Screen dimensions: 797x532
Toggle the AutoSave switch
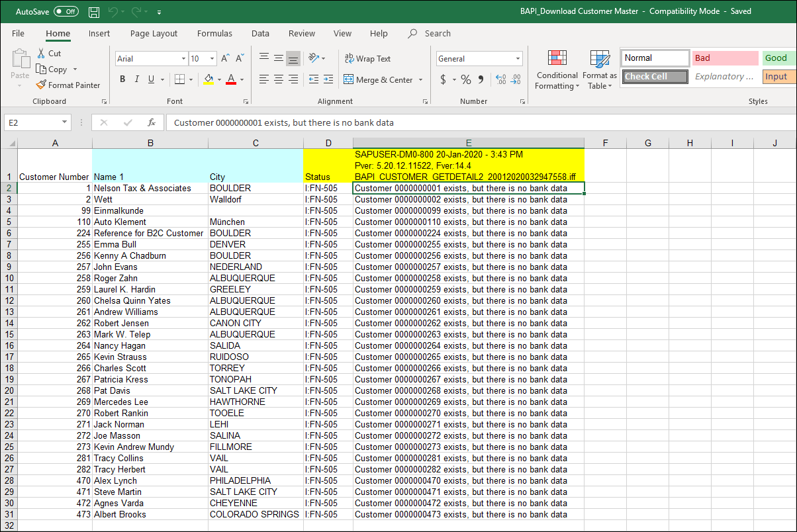[x=66, y=12]
